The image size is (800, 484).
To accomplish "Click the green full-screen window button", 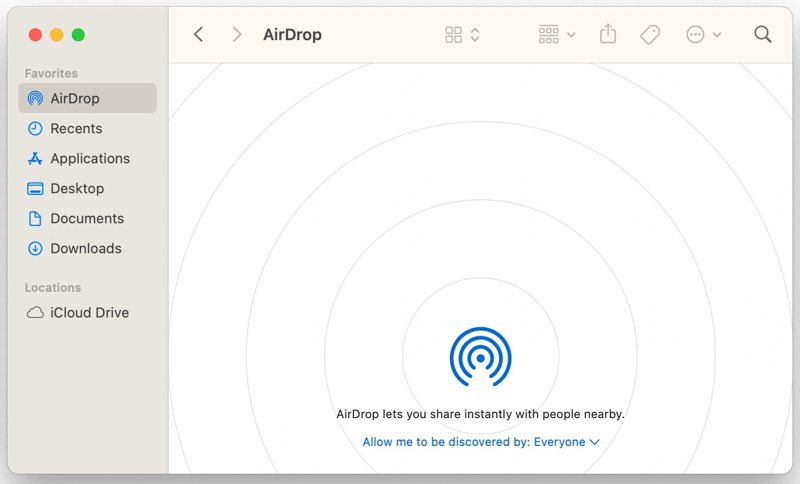I will tap(78, 35).
